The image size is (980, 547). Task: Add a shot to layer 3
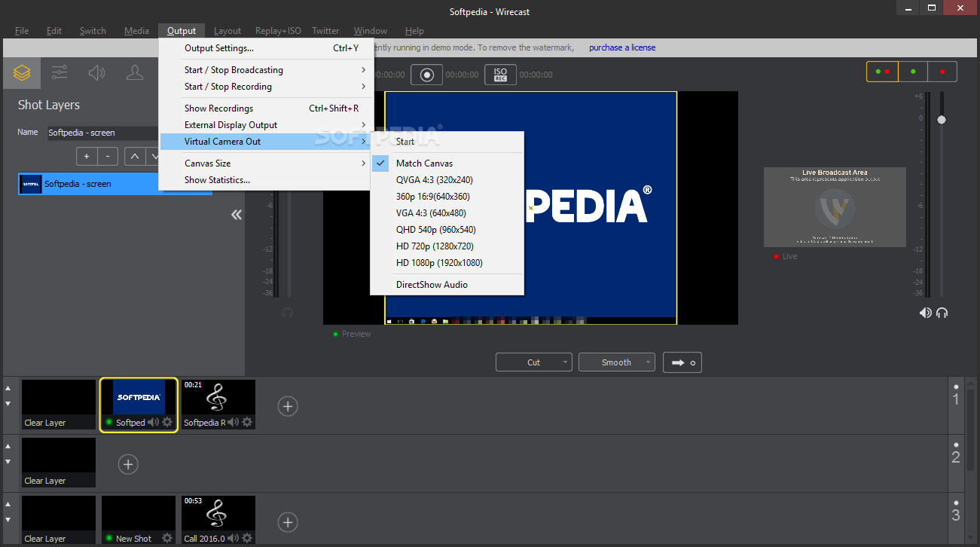[x=288, y=522]
